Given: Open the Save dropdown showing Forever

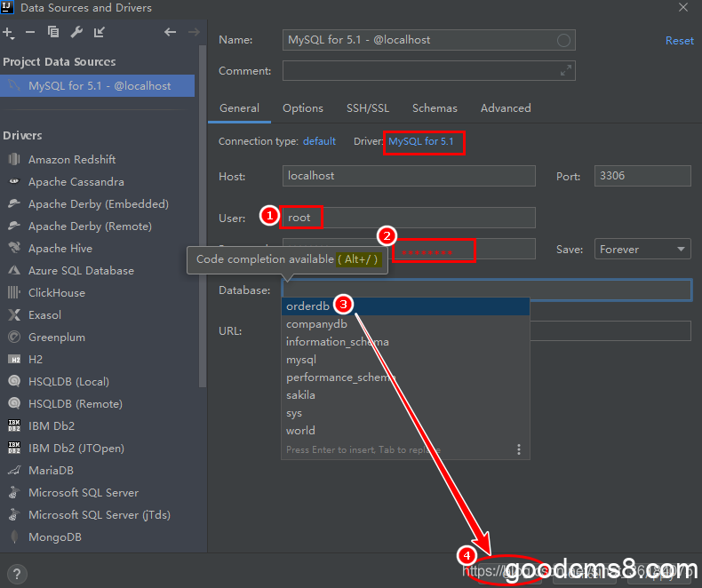Looking at the screenshot, I should point(642,250).
